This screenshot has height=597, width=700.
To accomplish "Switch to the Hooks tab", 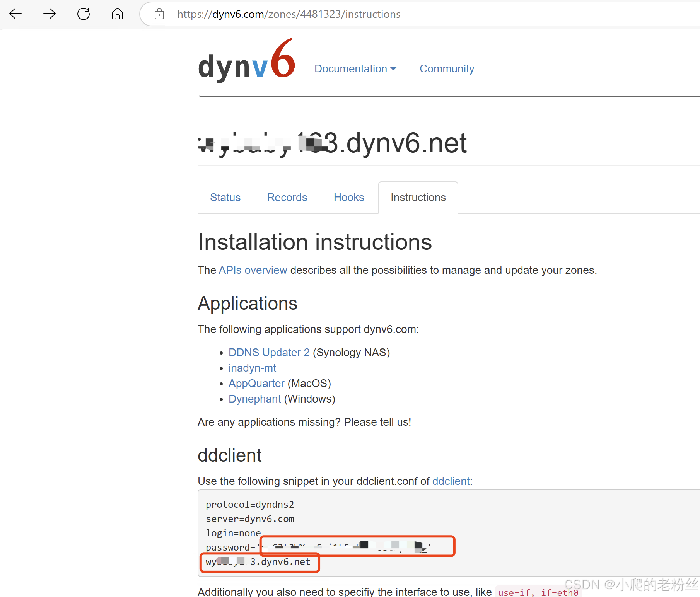I will [349, 197].
